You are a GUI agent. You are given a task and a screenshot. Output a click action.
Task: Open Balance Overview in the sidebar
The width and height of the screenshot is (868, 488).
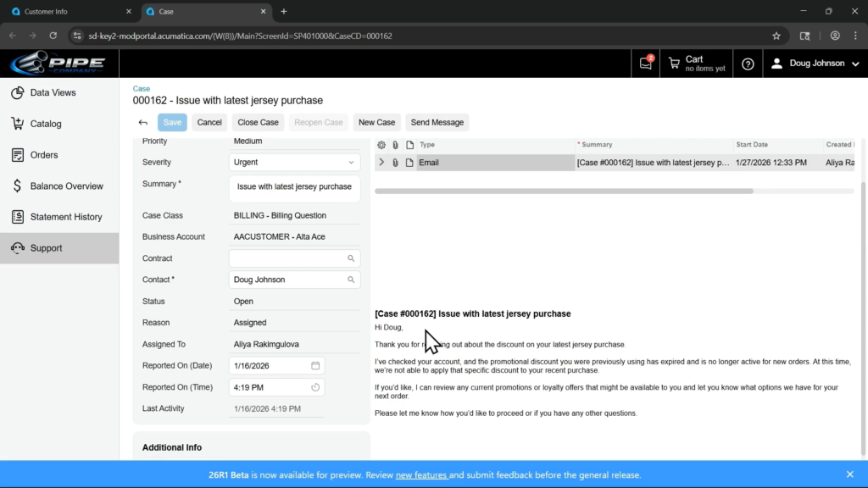point(66,186)
